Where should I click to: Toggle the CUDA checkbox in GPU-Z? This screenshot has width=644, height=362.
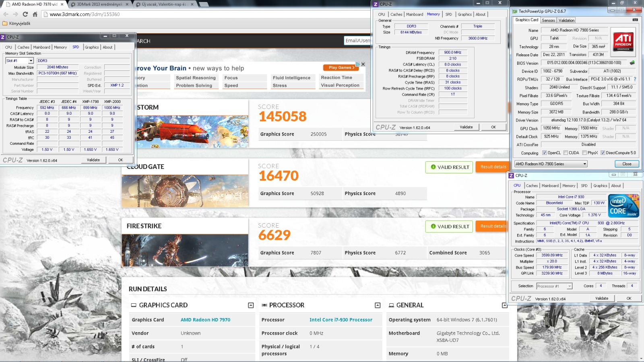[x=566, y=153]
